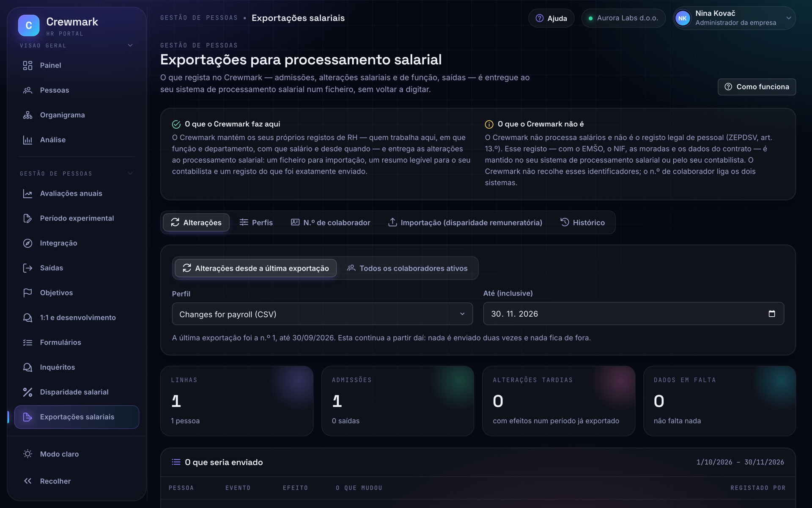Open the Histórico tab
The image size is (812, 508).
point(583,223)
